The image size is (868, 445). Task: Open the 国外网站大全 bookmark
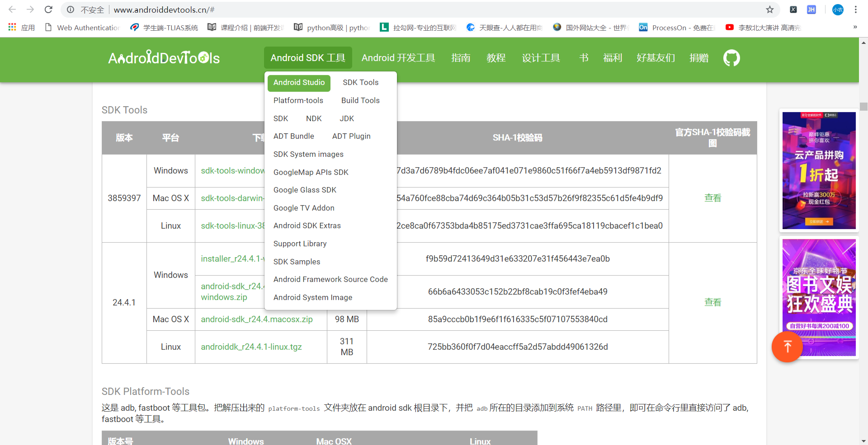click(590, 28)
